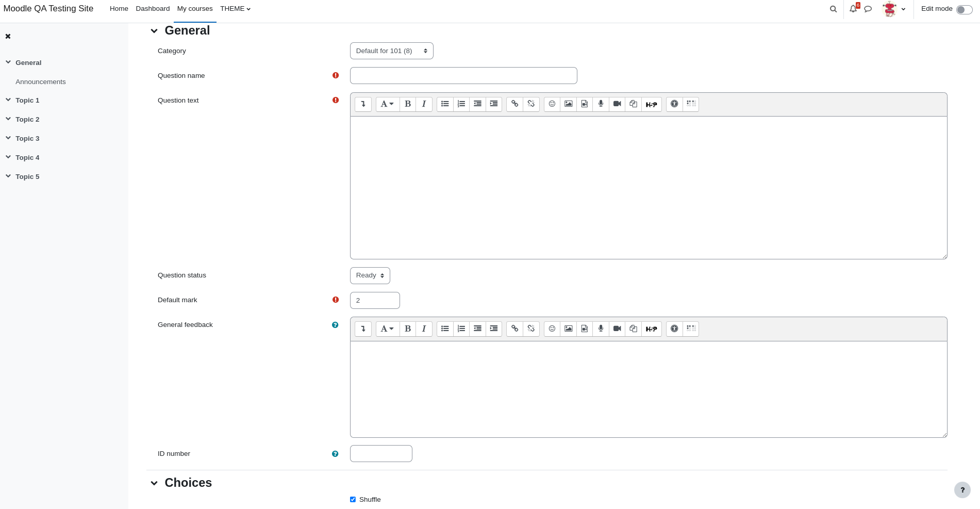Click inside General feedback editing area
This screenshot has height=509, width=980.
click(649, 389)
